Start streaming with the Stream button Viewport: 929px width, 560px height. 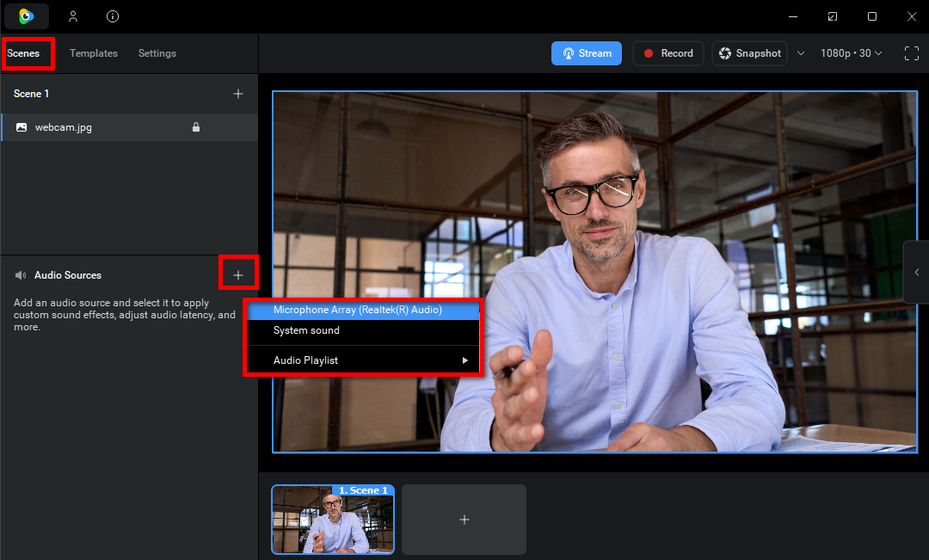(x=586, y=53)
